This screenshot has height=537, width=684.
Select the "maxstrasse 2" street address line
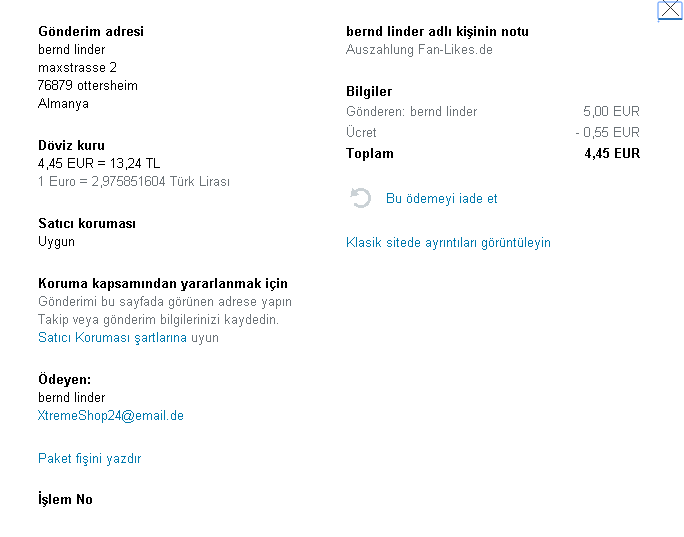pyautogui.click(x=77, y=68)
